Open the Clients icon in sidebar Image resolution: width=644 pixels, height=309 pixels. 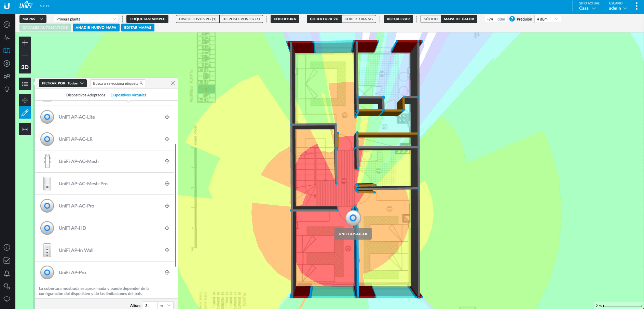click(7, 77)
